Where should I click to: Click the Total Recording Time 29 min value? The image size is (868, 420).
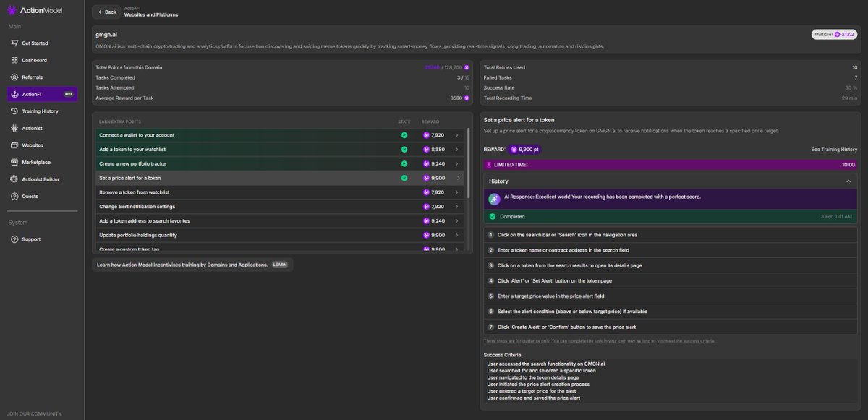849,98
